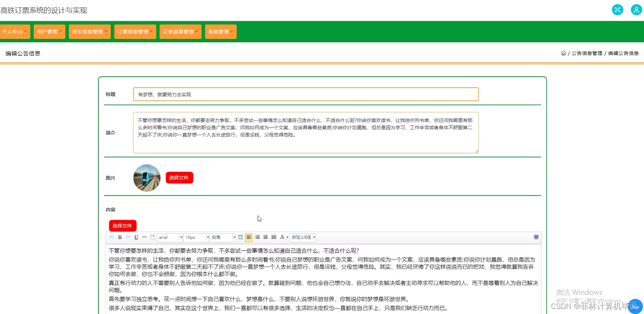Image resolution: width=644 pixels, height=314 pixels.
Task: Click the 公告信息管理 breadcrumb link
Action: [x=587, y=53]
